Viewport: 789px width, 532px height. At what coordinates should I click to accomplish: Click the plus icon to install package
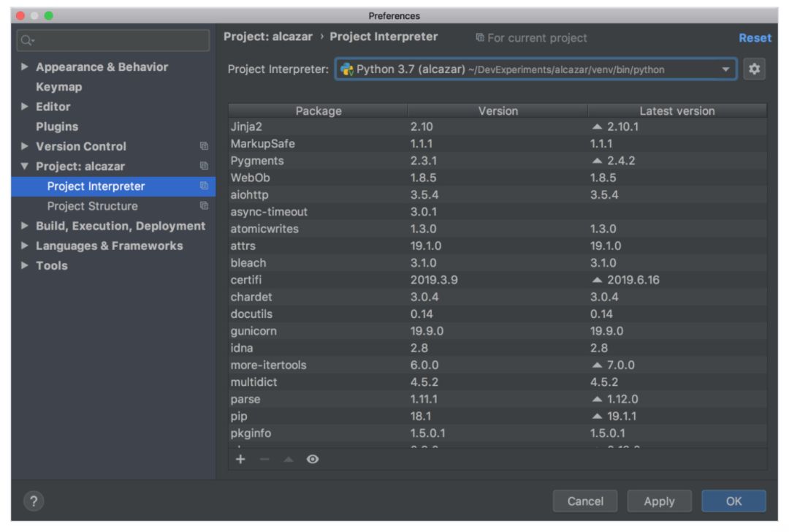click(240, 460)
